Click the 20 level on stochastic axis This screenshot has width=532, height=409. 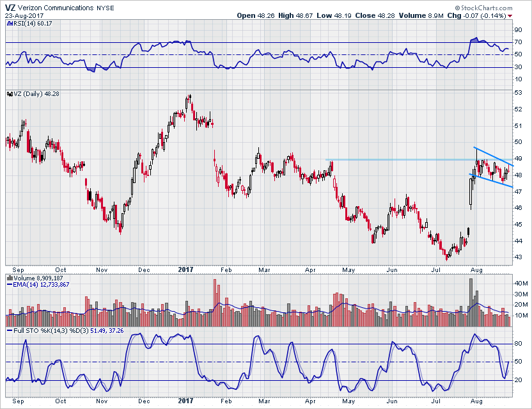tap(518, 380)
